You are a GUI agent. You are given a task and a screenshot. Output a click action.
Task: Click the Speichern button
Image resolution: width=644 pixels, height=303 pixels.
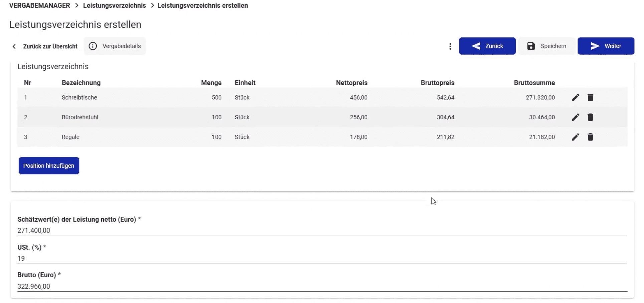[x=547, y=46]
